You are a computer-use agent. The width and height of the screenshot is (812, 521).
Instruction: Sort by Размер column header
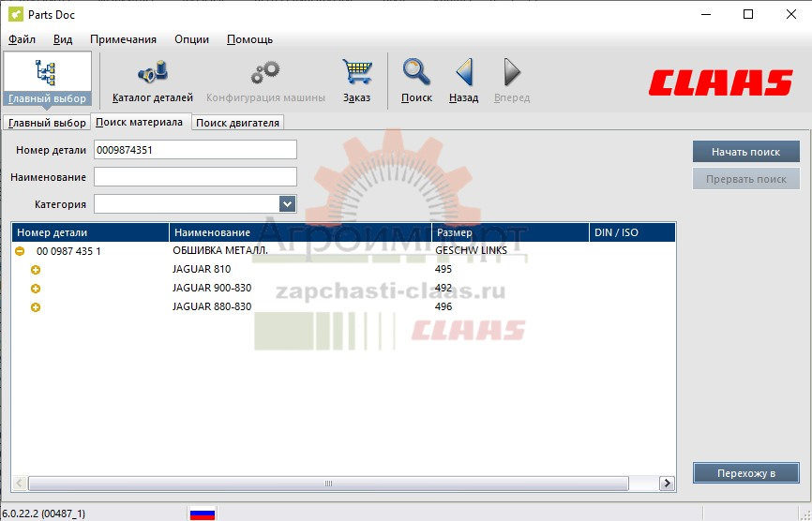point(511,232)
